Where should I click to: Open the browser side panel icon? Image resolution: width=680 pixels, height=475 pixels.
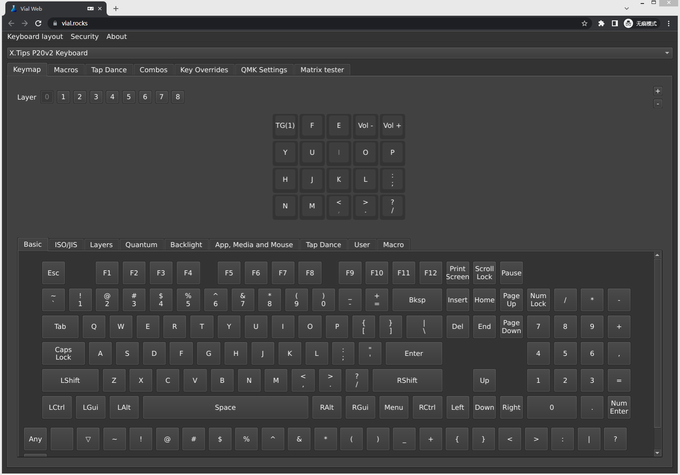coord(615,23)
